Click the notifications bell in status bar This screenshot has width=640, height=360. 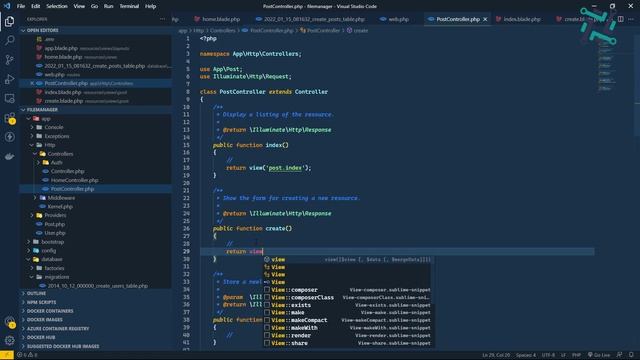click(631, 355)
